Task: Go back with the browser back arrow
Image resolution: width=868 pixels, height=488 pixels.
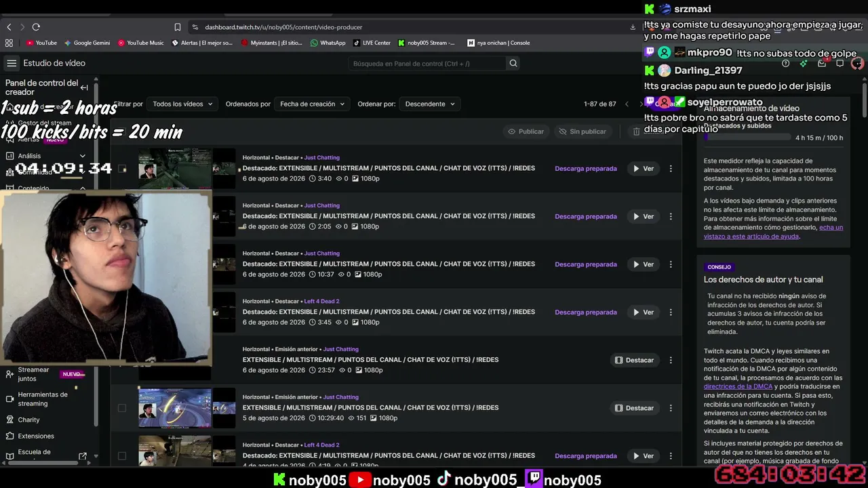Action: [x=9, y=27]
